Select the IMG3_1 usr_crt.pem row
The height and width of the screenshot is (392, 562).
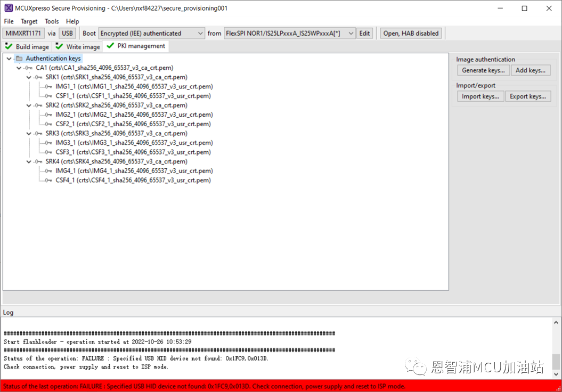(134, 143)
